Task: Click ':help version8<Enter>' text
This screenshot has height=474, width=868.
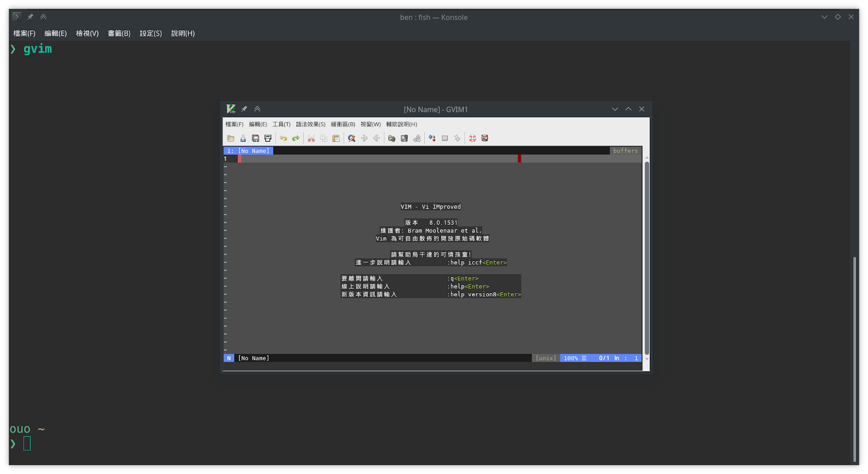Action: click(x=484, y=294)
